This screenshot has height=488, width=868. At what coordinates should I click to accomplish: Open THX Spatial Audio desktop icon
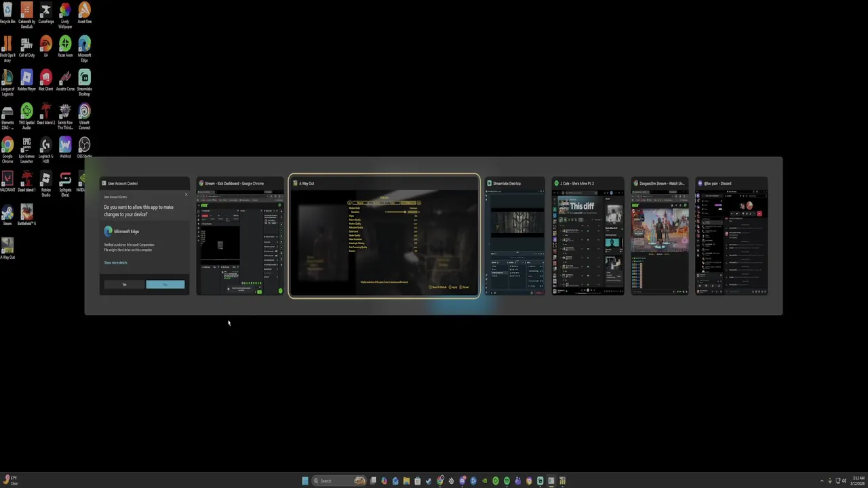[26, 117]
